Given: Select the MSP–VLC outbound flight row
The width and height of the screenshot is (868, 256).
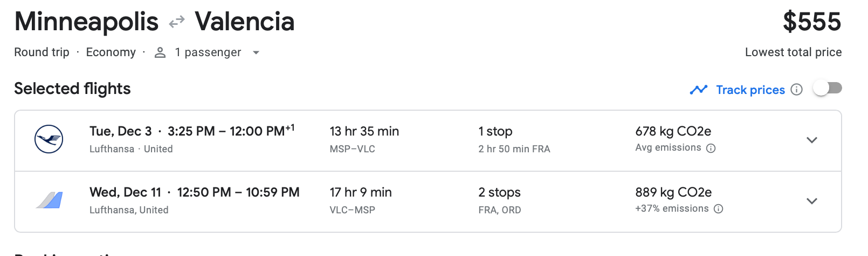Looking at the screenshot, I should tap(364, 140).
